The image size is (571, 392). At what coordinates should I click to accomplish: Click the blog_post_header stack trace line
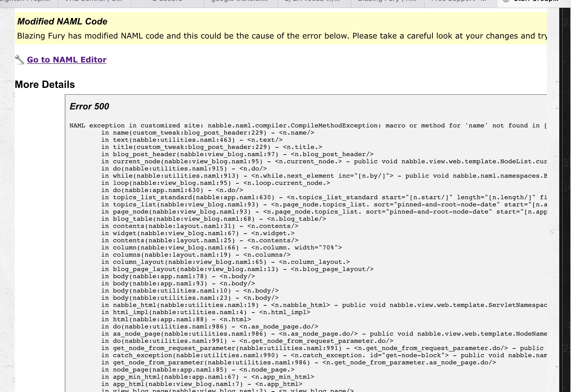pos(237,154)
